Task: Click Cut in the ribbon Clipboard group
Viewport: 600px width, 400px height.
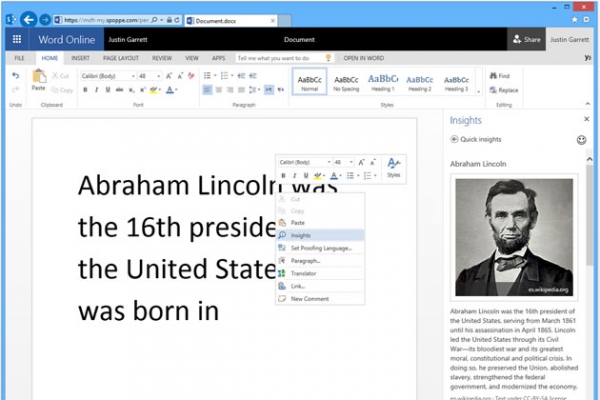Action: (x=60, y=76)
